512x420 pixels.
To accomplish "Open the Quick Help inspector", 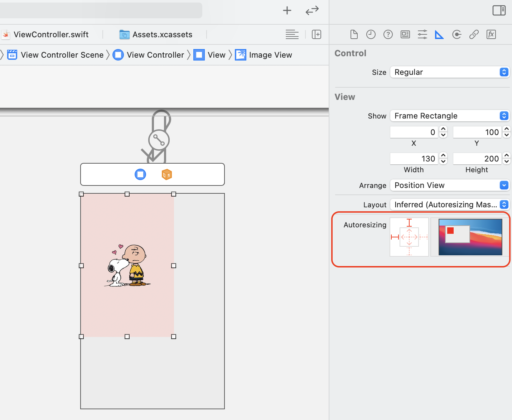I will tap(388, 34).
